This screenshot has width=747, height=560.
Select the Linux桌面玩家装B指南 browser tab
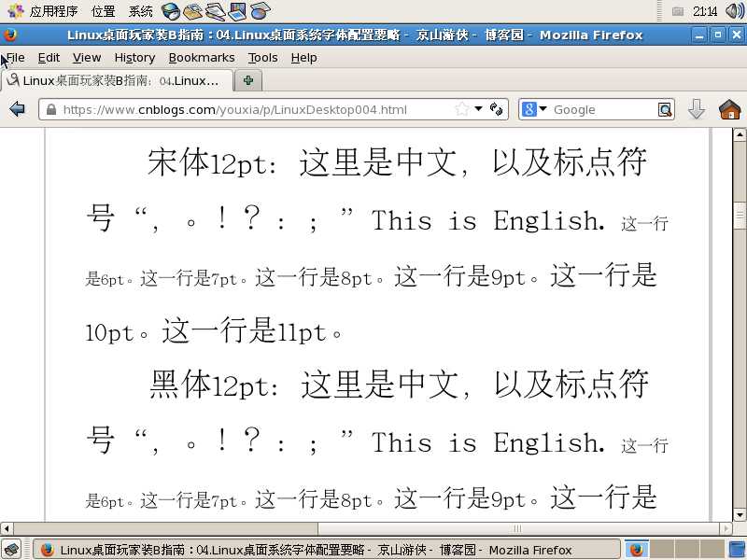[118, 80]
